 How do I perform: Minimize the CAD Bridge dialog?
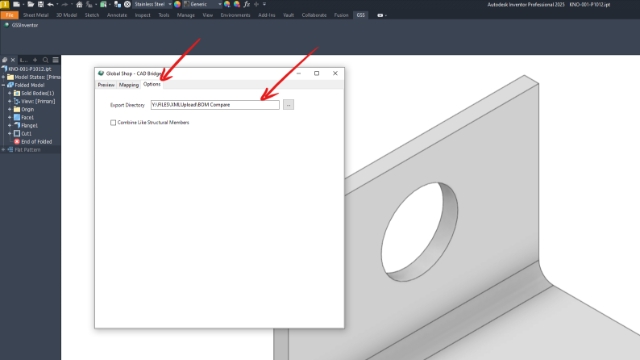(298, 73)
